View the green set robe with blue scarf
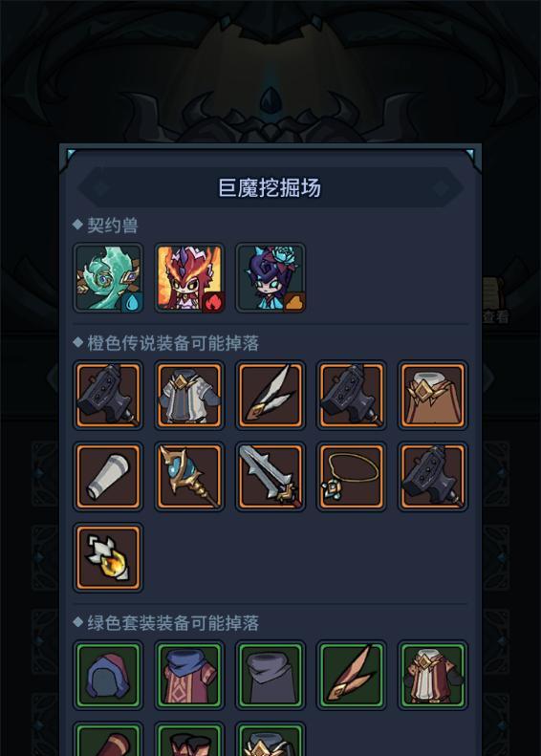 click(x=189, y=675)
